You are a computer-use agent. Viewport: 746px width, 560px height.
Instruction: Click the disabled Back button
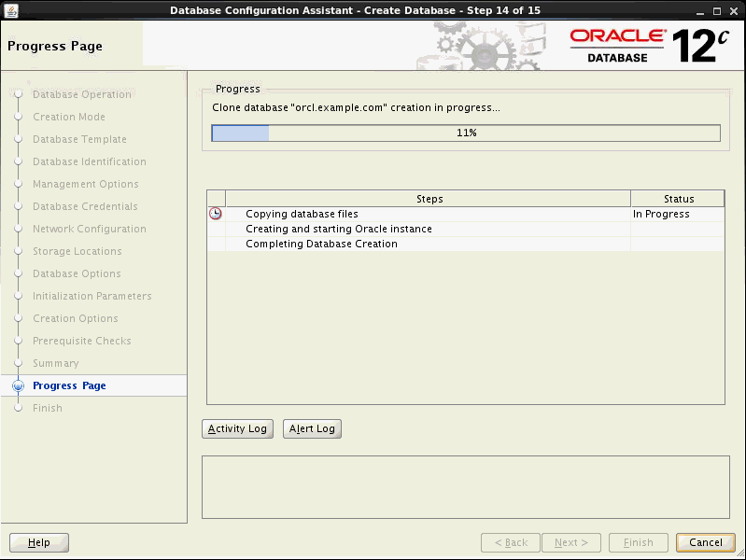[511, 542]
